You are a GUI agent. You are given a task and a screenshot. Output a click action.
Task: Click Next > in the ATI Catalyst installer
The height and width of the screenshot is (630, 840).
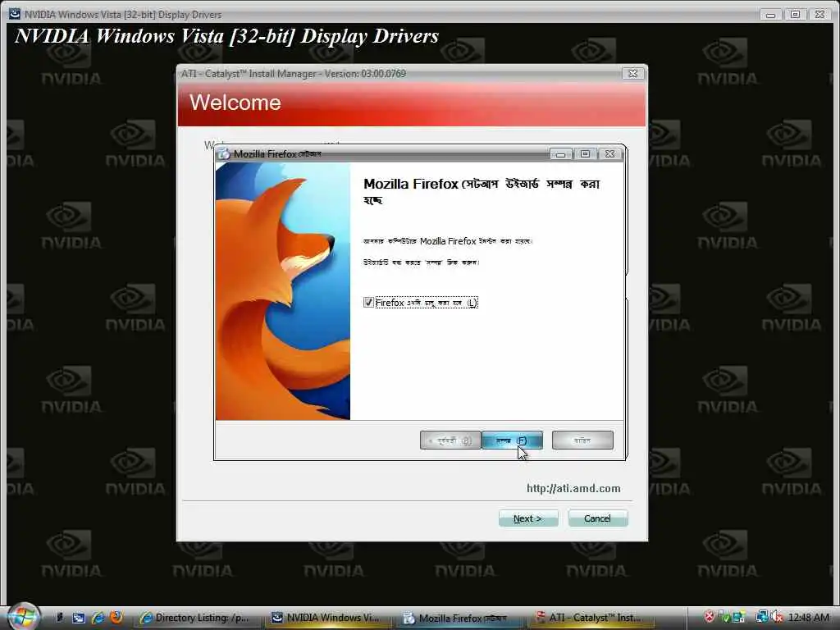click(528, 518)
